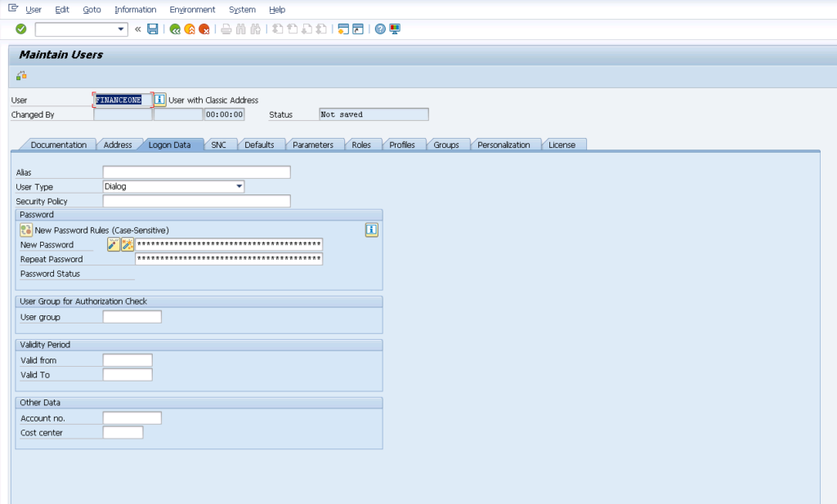The width and height of the screenshot is (837, 504).
Task: Expand the User Type dropdown
Action: pos(239,186)
